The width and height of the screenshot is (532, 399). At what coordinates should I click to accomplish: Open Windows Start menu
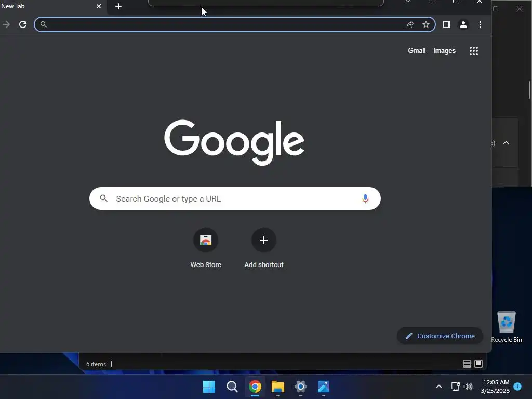coord(209,387)
